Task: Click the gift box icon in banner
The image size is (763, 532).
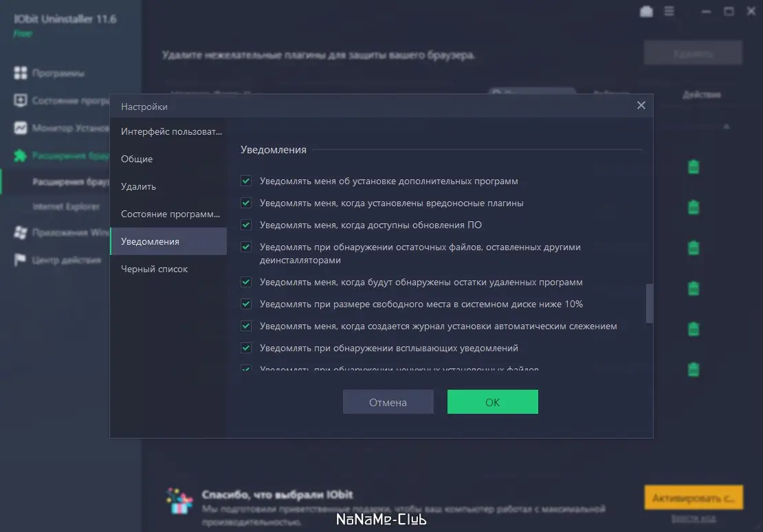Action: click(179, 501)
